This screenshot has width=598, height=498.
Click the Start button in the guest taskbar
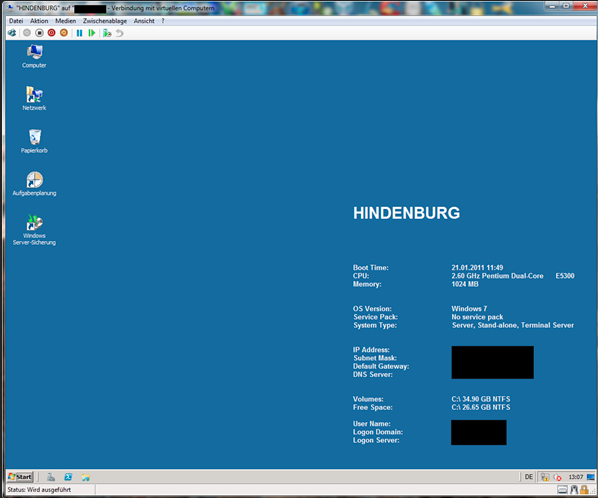tap(21, 477)
